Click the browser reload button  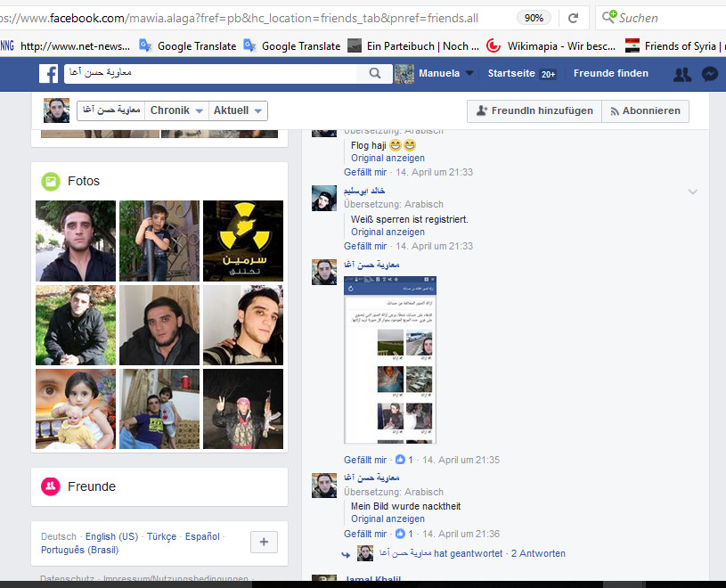[x=574, y=17]
